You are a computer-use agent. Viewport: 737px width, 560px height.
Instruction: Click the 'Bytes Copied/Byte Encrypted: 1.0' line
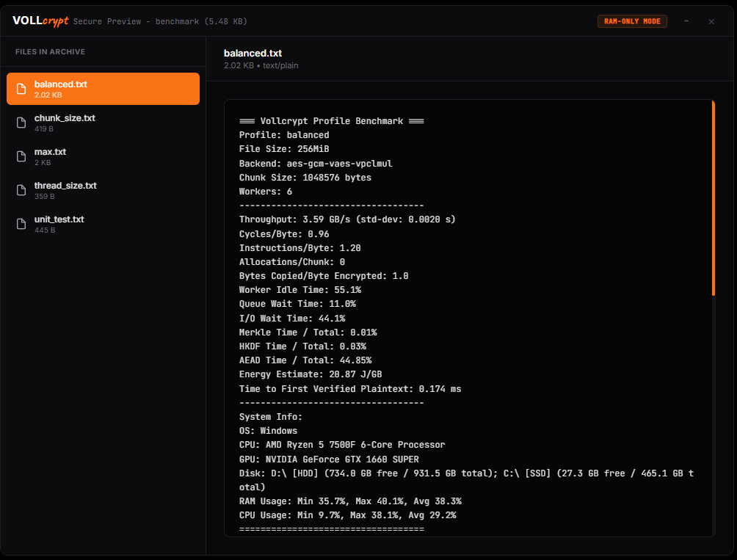coord(324,276)
